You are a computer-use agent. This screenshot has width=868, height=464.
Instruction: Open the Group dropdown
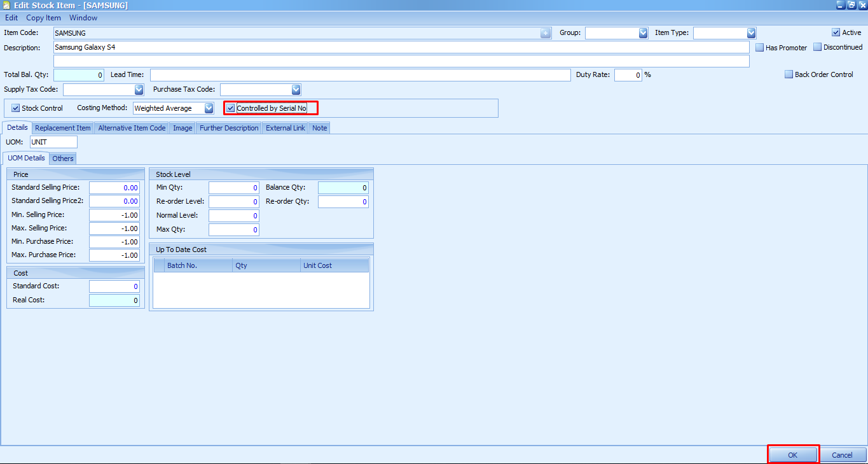click(643, 33)
